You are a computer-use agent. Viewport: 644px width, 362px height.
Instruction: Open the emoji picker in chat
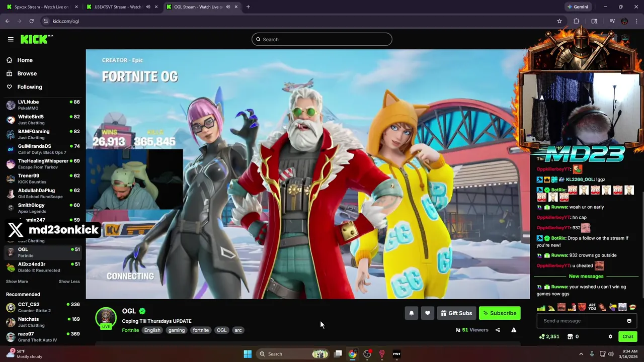629,321
